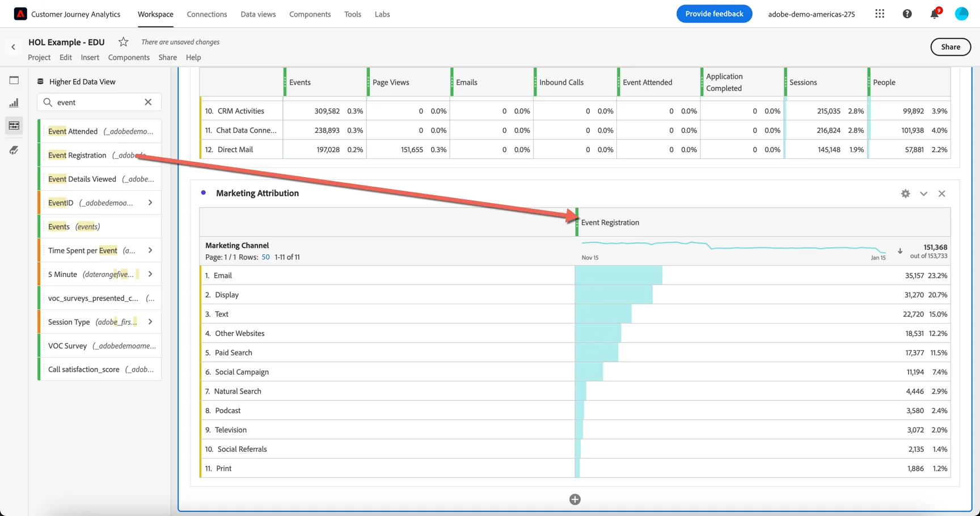Open the Panels icon in left rail
980x516 pixels.
tap(14, 81)
